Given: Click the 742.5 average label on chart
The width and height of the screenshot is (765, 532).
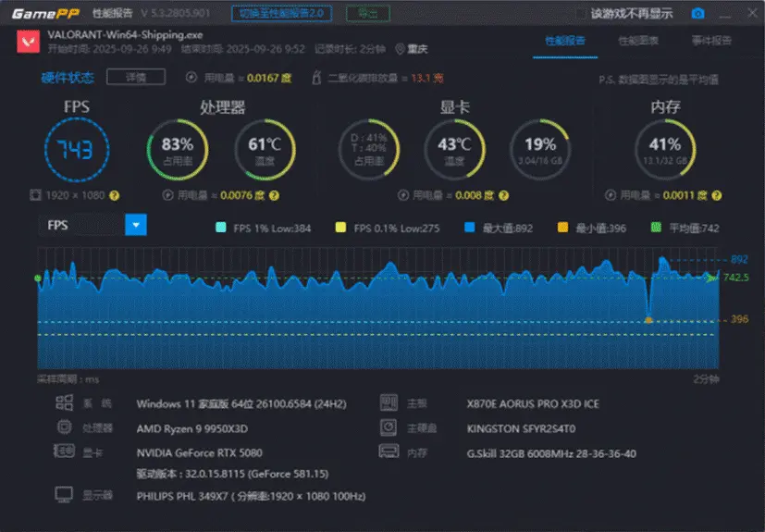Looking at the screenshot, I should pyautogui.click(x=735, y=278).
